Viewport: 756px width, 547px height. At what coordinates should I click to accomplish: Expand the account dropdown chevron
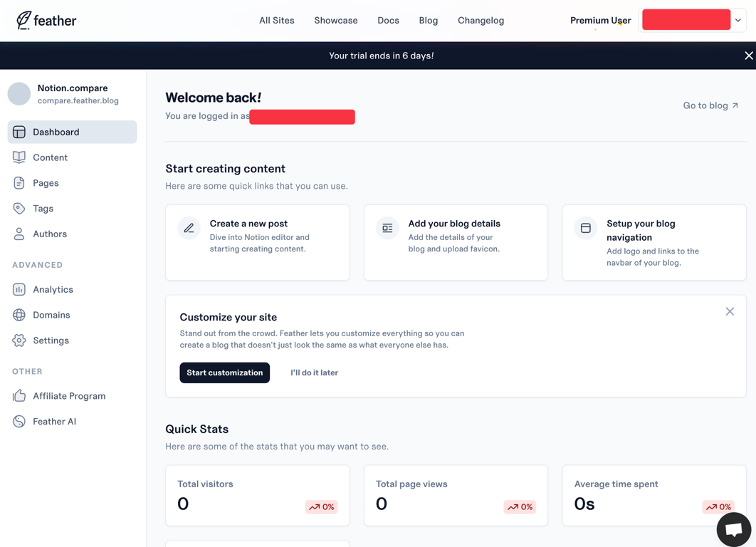[x=737, y=20]
